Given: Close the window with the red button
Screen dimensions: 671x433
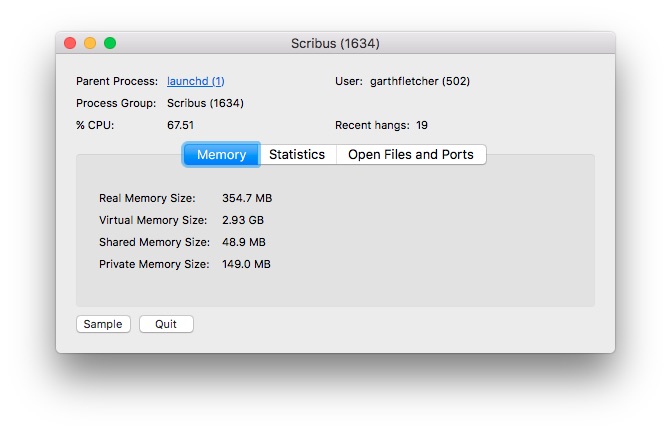Looking at the screenshot, I should (x=70, y=43).
